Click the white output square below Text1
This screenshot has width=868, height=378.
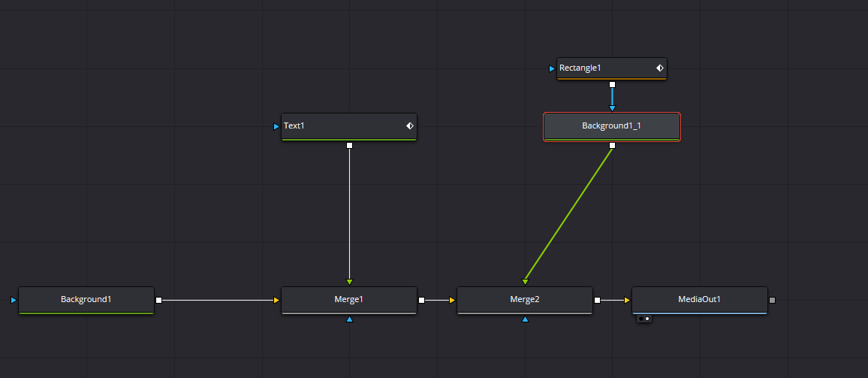click(x=349, y=146)
